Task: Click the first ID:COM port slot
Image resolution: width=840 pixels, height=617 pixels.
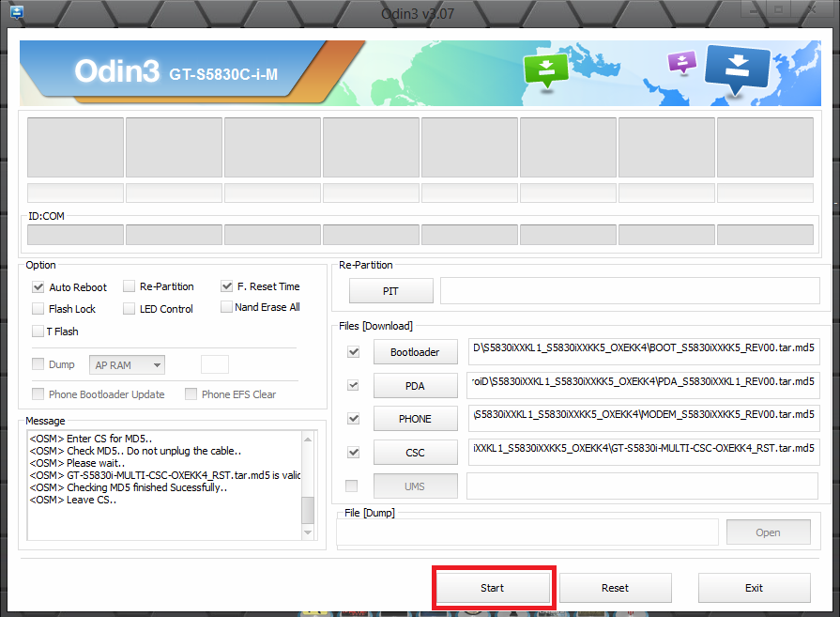Action: (x=75, y=235)
